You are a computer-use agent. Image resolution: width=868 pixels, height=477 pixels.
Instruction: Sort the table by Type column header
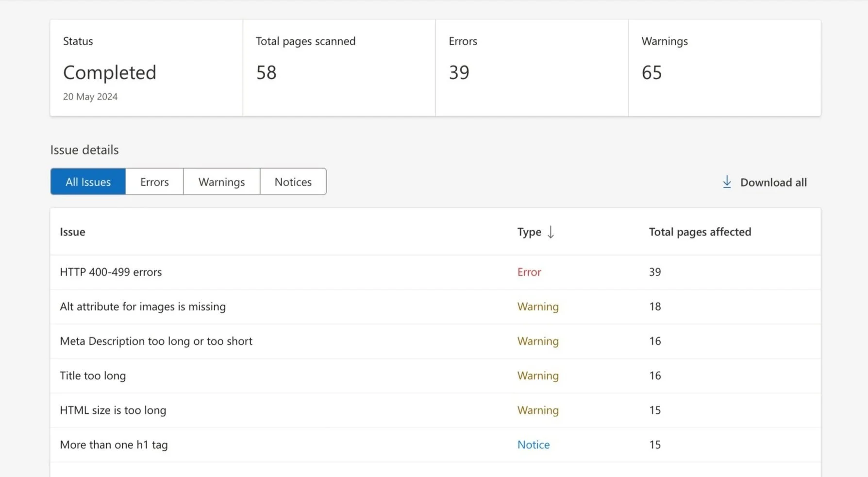[x=529, y=232]
